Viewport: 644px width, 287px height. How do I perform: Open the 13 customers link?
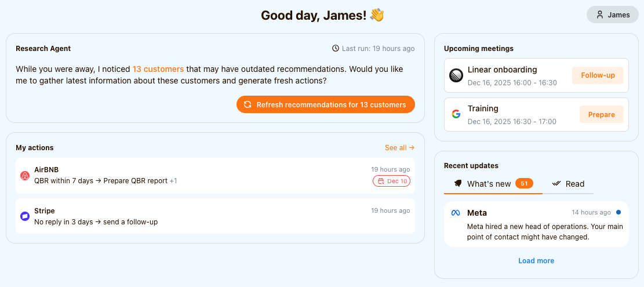(x=158, y=69)
